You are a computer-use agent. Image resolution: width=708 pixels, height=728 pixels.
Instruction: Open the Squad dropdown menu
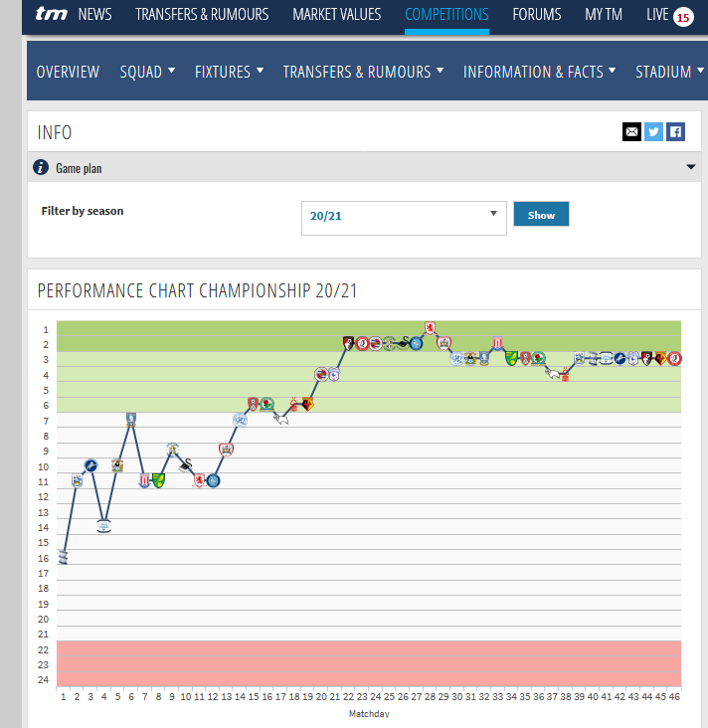(x=147, y=72)
